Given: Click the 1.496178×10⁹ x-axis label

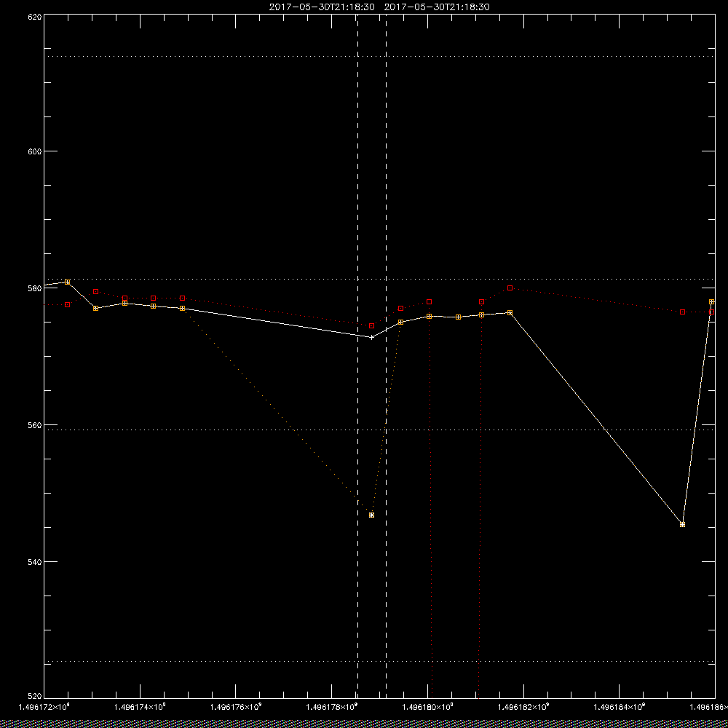Looking at the screenshot, I should click(331, 707).
